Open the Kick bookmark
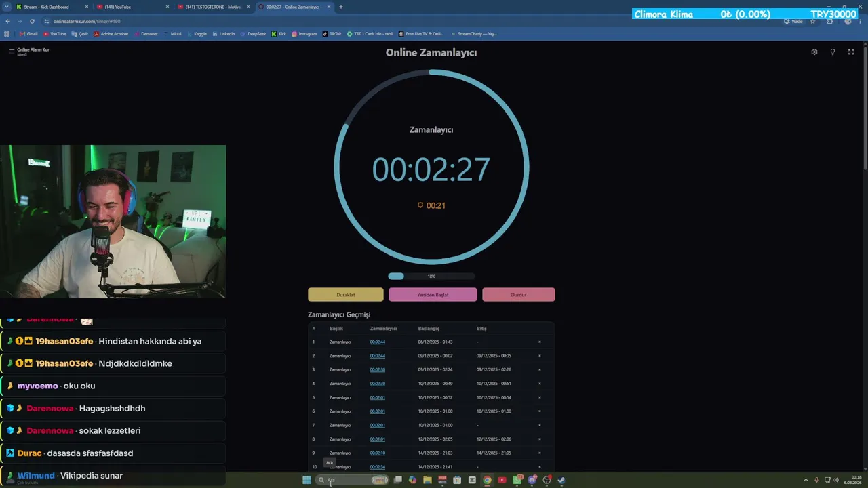Image resolution: width=868 pixels, height=488 pixels. [x=279, y=33]
